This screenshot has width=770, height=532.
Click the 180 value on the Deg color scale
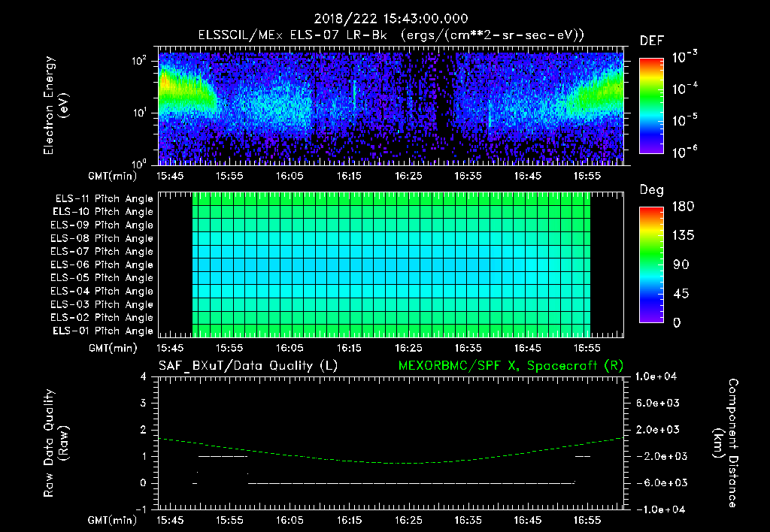pyautogui.click(x=683, y=207)
